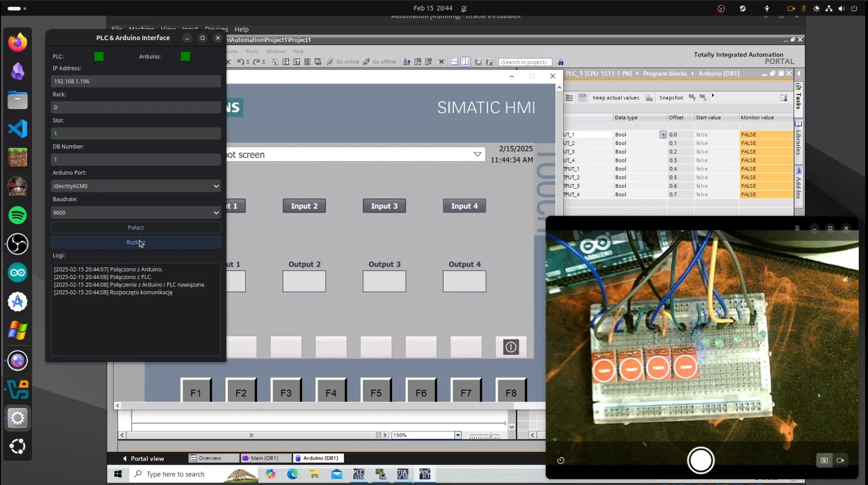Click the F1 HMI function key
Image resolution: width=868 pixels, height=485 pixels.
coord(196,391)
